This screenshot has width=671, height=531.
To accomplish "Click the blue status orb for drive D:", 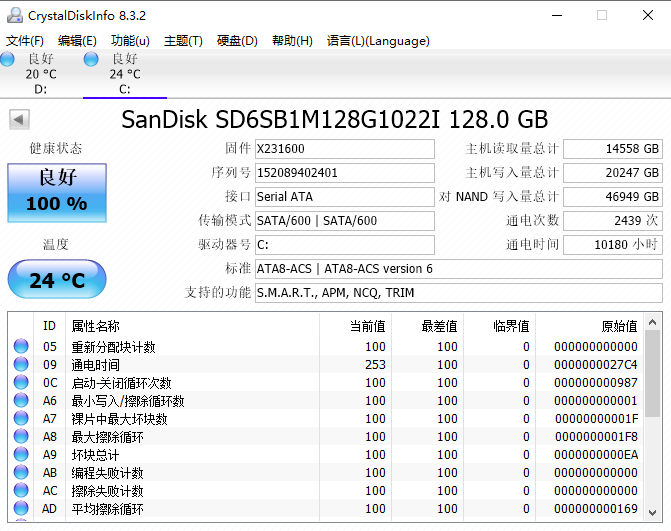I will pos(7,59).
